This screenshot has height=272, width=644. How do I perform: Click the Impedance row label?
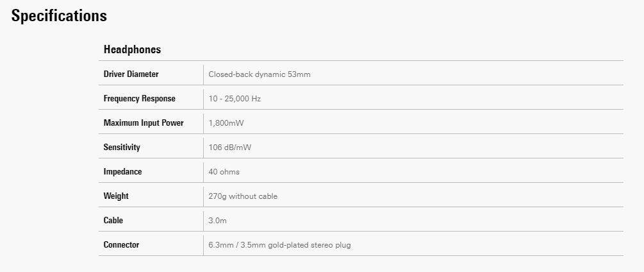click(x=122, y=172)
